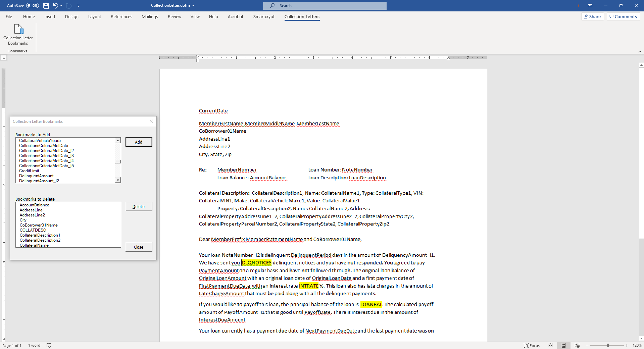
Task: Enable Focus mode in status bar
Action: tap(532, 345)
